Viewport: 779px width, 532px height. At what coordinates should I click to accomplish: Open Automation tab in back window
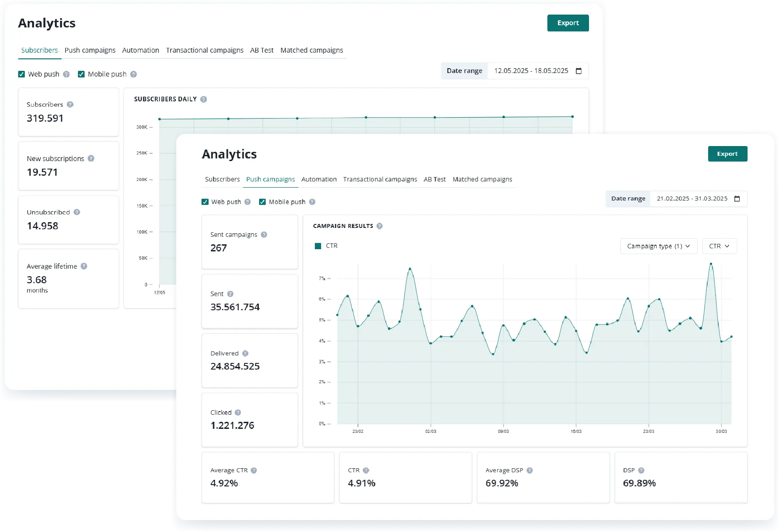140,50
